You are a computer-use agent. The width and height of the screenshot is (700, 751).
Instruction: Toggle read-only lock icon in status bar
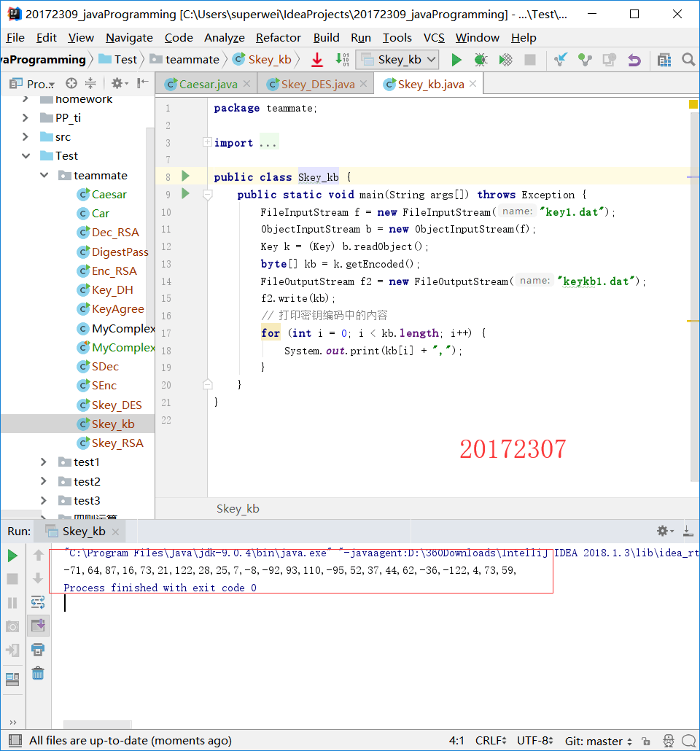(646, 741)
